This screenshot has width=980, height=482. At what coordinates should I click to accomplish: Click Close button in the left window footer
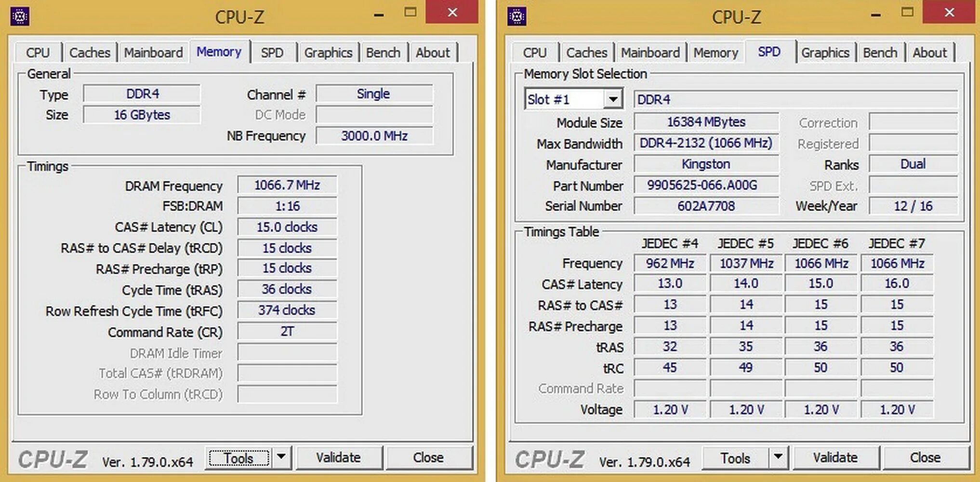pos(428,457)
